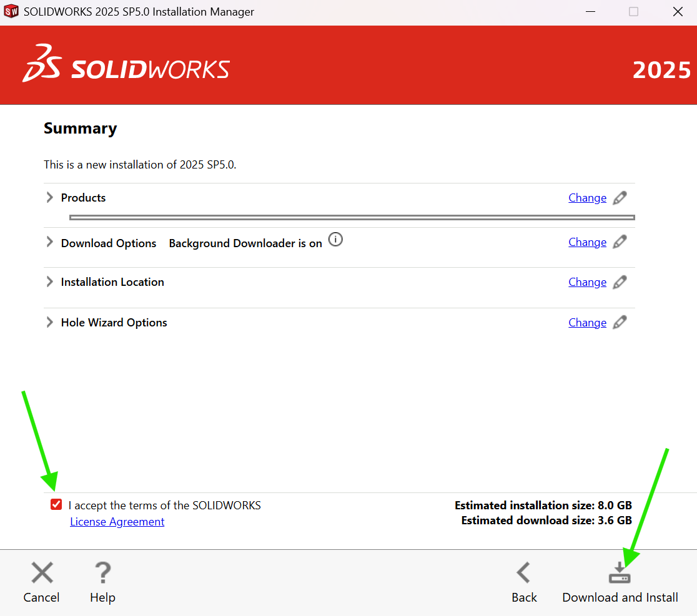Click the Installation Location label
The image size is (697, 616).
(112, 282)
